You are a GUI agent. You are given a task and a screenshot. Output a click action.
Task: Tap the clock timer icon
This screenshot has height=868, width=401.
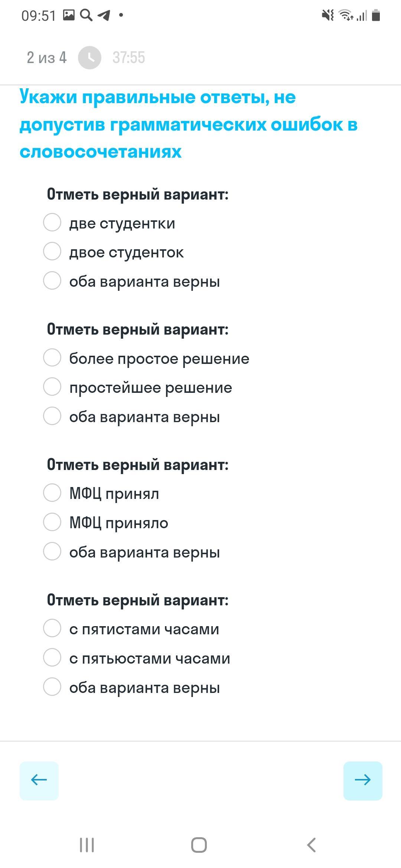89,58
